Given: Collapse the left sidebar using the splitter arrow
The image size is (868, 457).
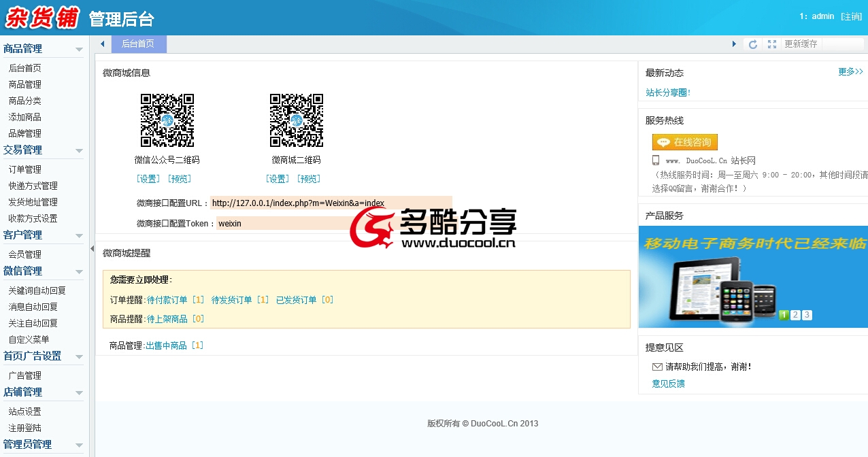Looking at the screenshot, I should 92,249.
